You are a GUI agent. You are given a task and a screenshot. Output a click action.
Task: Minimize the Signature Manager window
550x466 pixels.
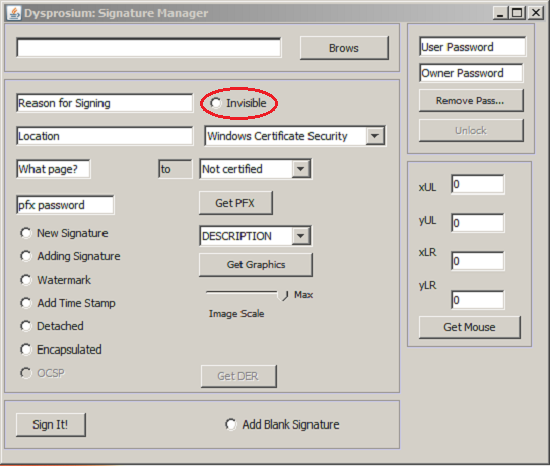[500, 13]
